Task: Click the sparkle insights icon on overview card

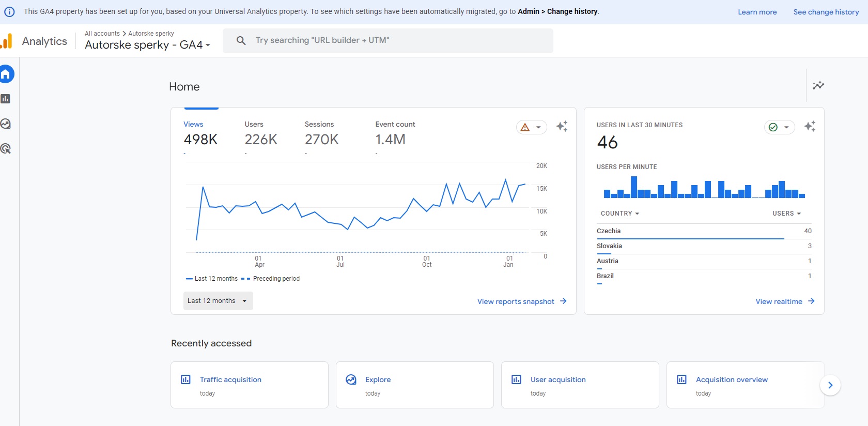Action: (562, 126)
